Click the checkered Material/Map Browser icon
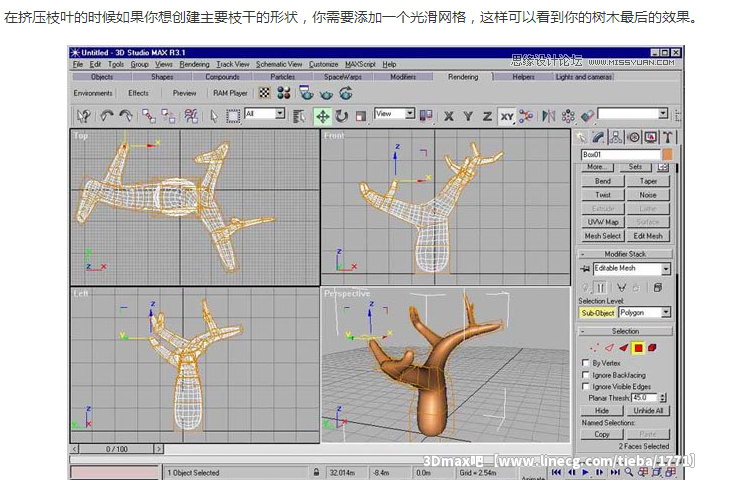 [x=265, y=93]
